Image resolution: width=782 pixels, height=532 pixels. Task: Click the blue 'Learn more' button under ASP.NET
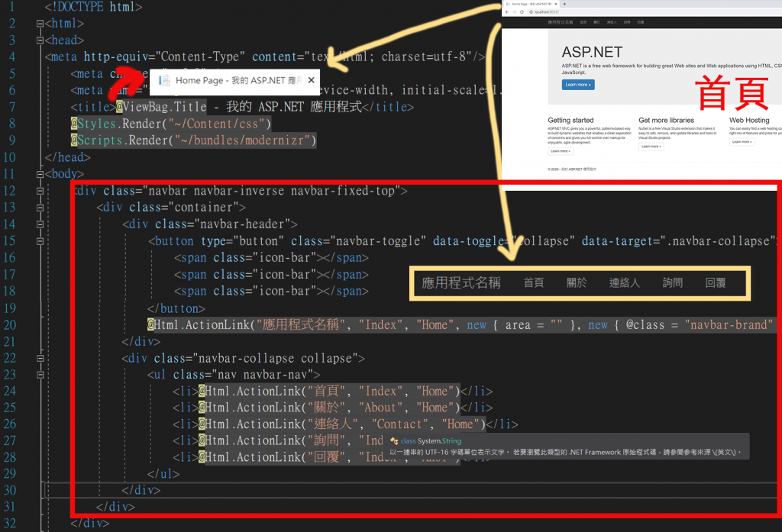(578, 85)
